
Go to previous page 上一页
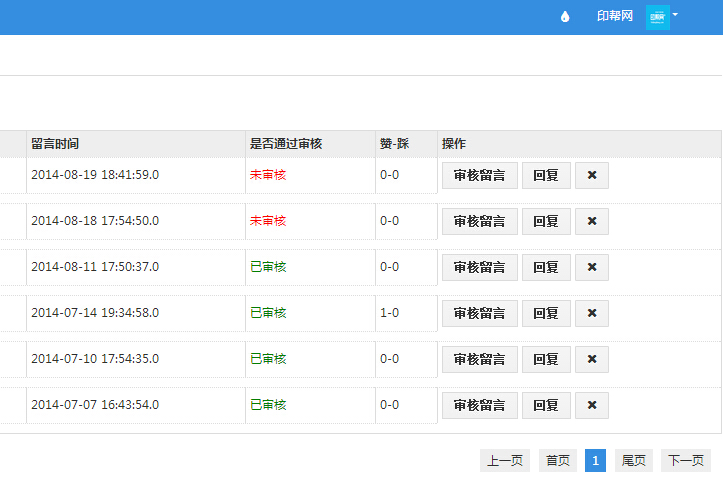(505, 460)
